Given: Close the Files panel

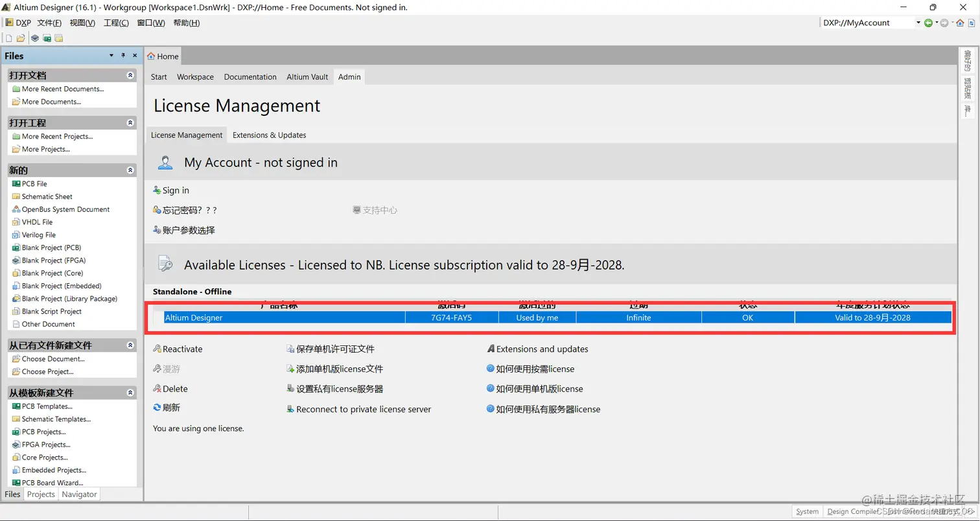Looking at the screenshot, I should click(135, 56).
